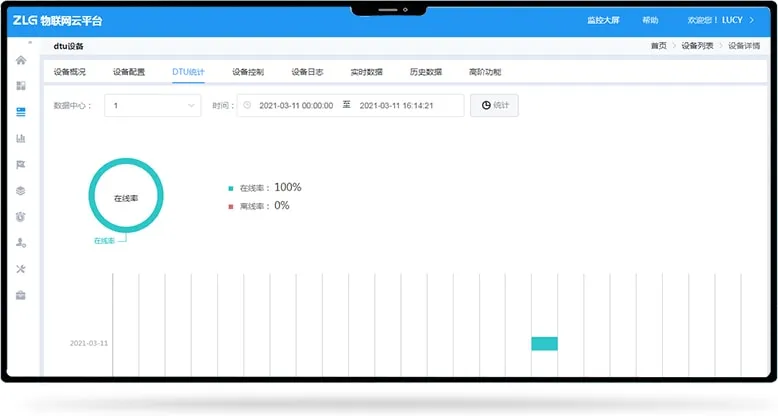Open the alarm clock sidebar icon
Viewport: 778px width, 416px height.
(x=21, y=216)
